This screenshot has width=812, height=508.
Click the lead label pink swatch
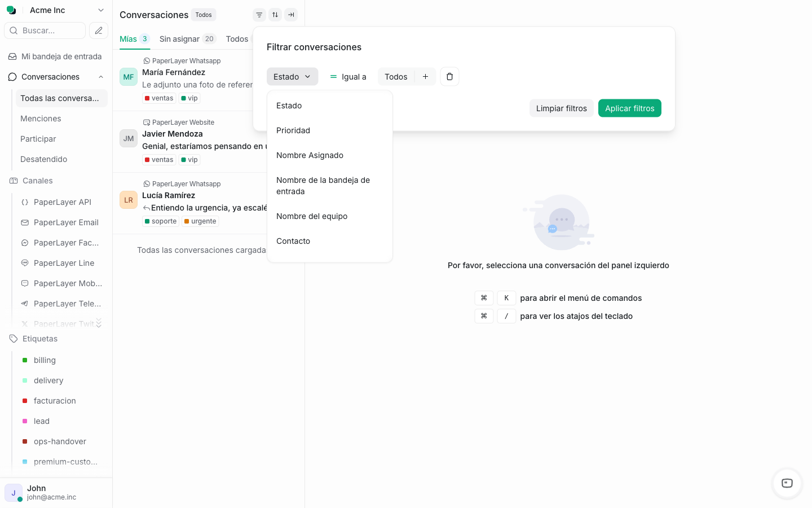click(x=25, y=421)
